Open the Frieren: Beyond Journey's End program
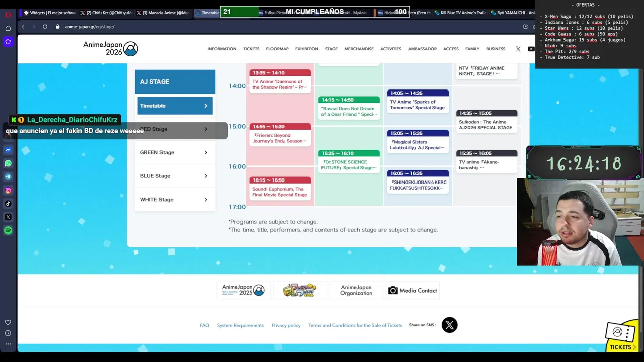Image resolution: width=644 pixels, height=362 pixels. pyautogui.click(x=280, y=135)
